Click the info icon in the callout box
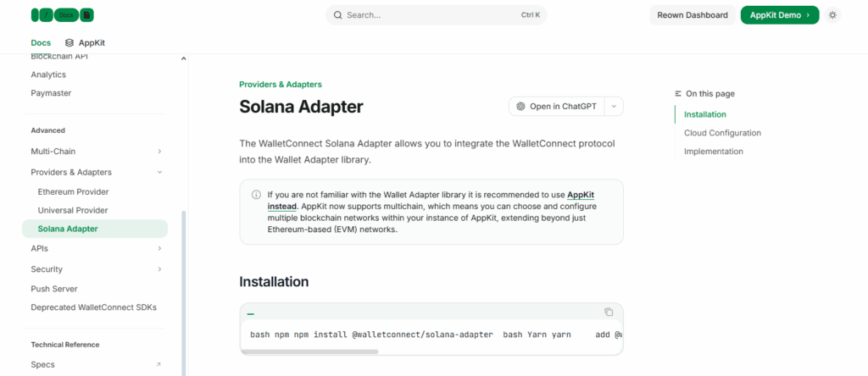The height and width of the screenshot is (376, 868). pos(256,195)
